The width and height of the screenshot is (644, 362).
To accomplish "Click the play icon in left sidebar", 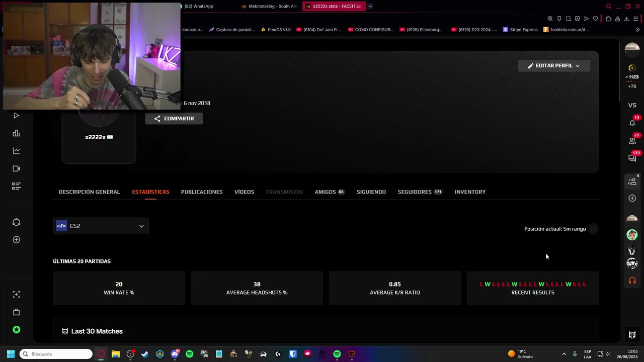I will (x=16, y=116).
